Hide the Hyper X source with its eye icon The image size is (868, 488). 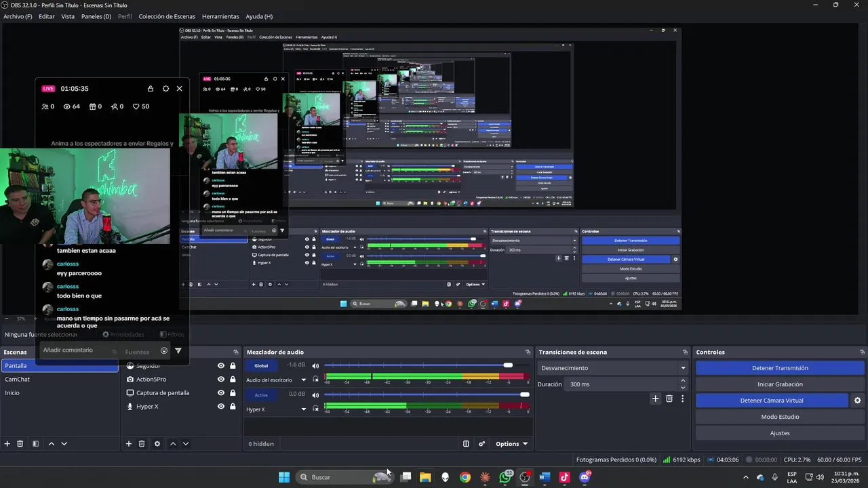220,407
